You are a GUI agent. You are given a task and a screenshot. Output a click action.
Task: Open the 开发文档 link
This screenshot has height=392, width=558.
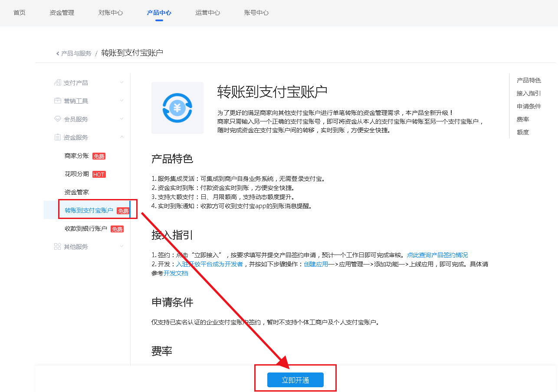[x=176, y=273]
